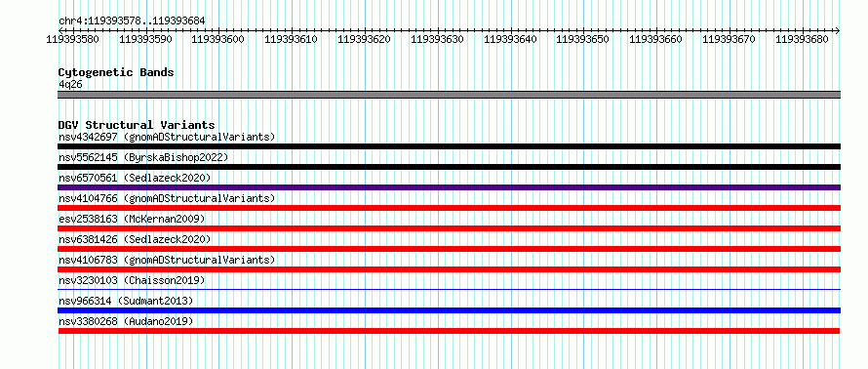Click the thin blue line for nsv3230103
868x369 pixels.
pos(449,289)
